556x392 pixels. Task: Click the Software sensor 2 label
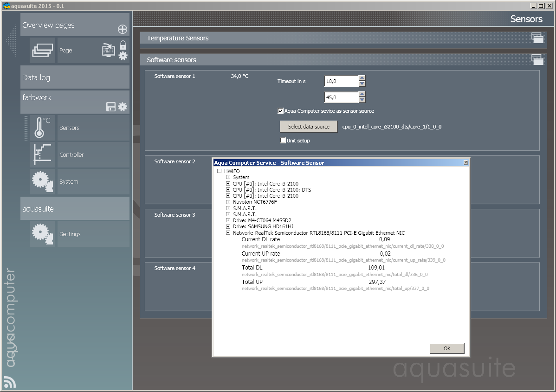(175, 161)
